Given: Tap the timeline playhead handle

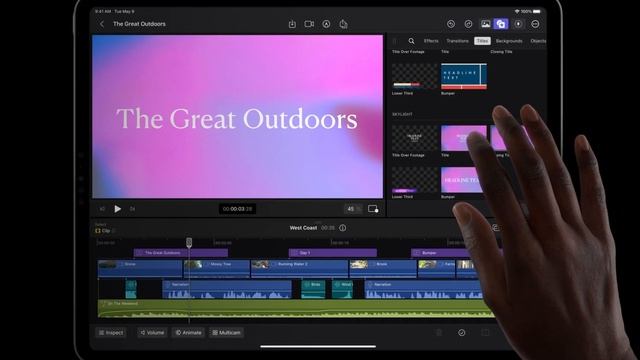Looking at the screenshot, I should click(x=189, y=242).
